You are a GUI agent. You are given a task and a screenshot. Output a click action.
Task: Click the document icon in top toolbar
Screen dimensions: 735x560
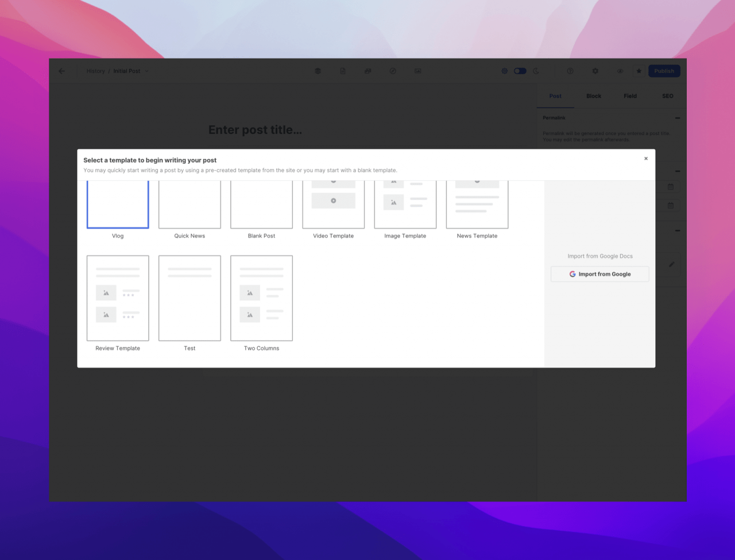tap(343, 71)
